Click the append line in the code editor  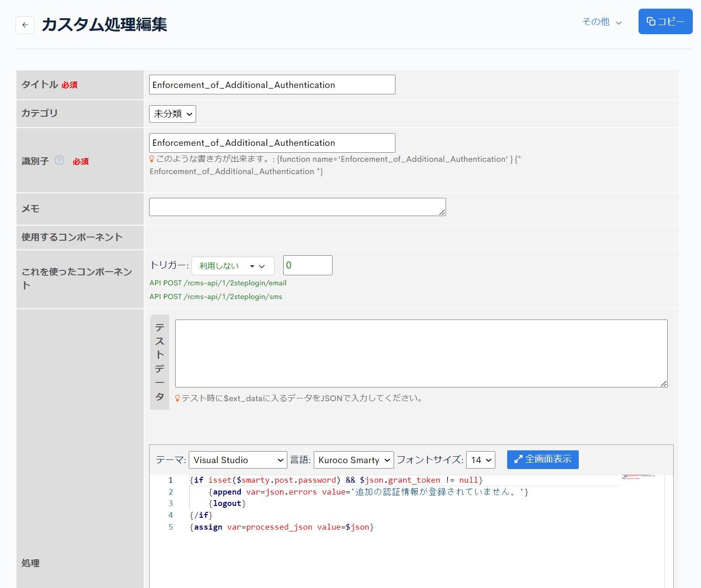coord(369,492)
